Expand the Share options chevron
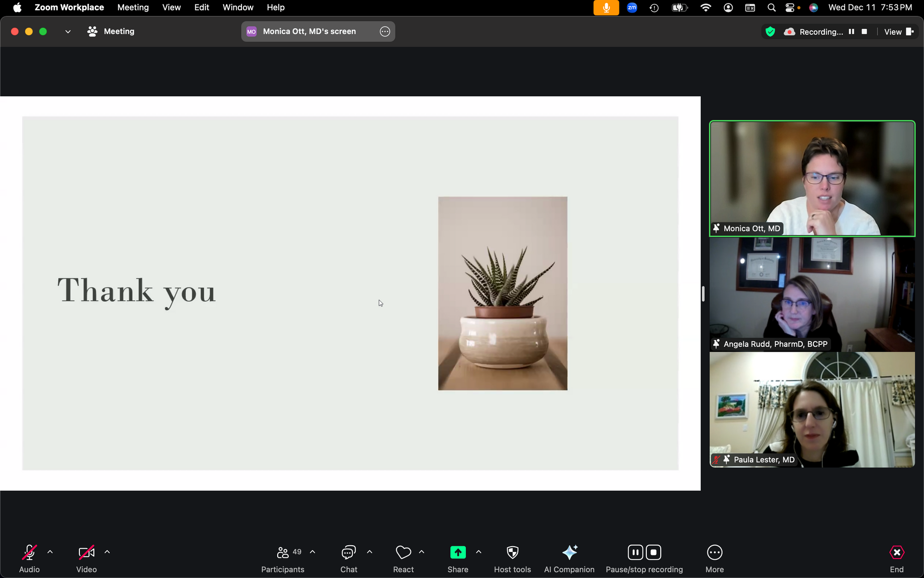Viewport: 924px width, 578px height. pos(478,552)
